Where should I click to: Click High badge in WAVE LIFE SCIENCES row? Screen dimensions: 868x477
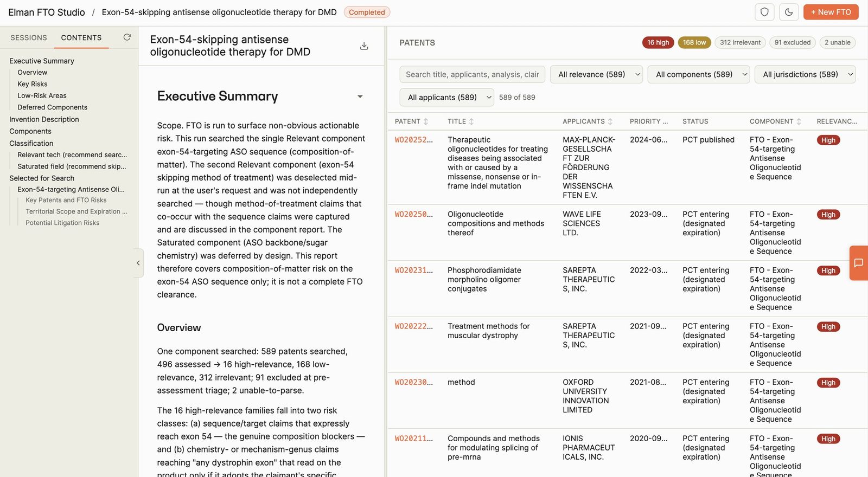click(x=828, y=215)
